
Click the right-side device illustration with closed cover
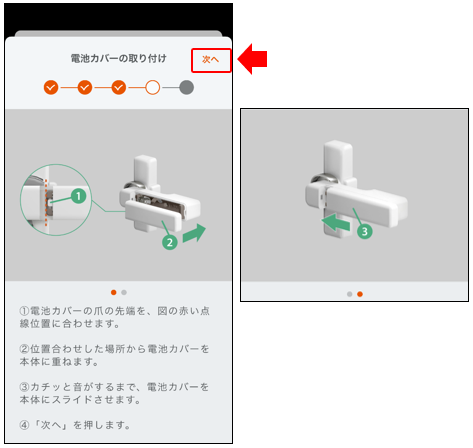[x=356, y=189]
